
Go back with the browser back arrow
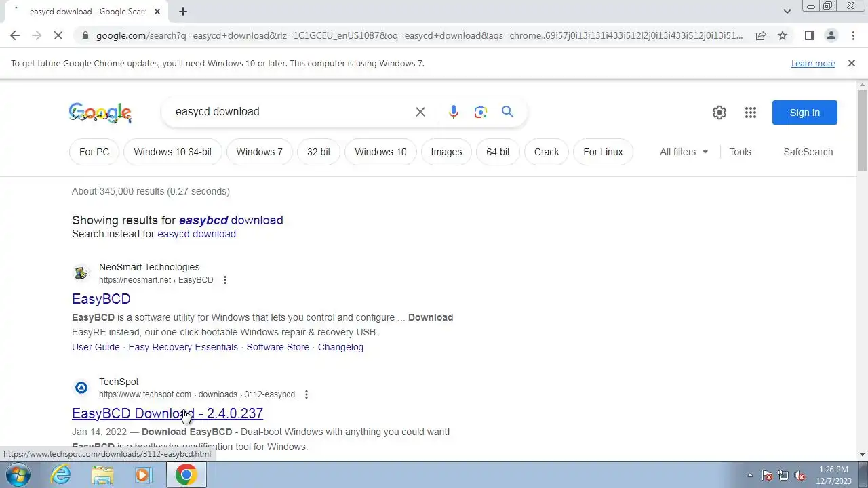(x=15, y=35)
